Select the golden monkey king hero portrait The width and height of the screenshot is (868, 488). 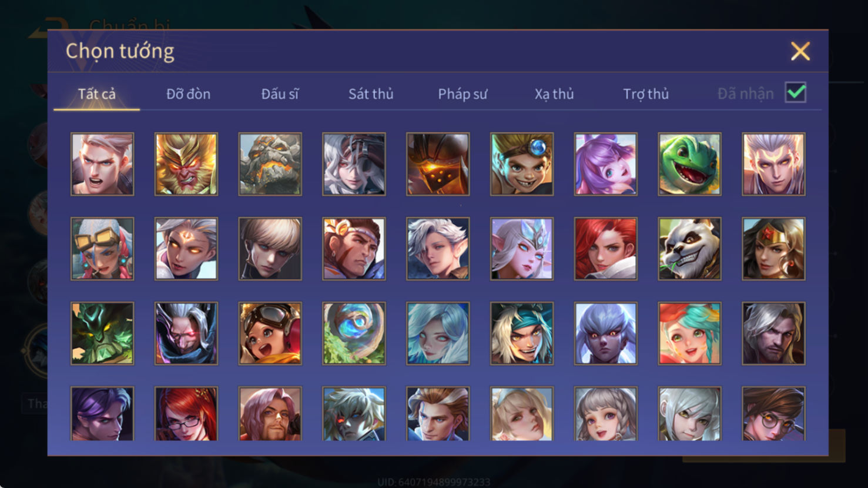(x=186, y=164)
